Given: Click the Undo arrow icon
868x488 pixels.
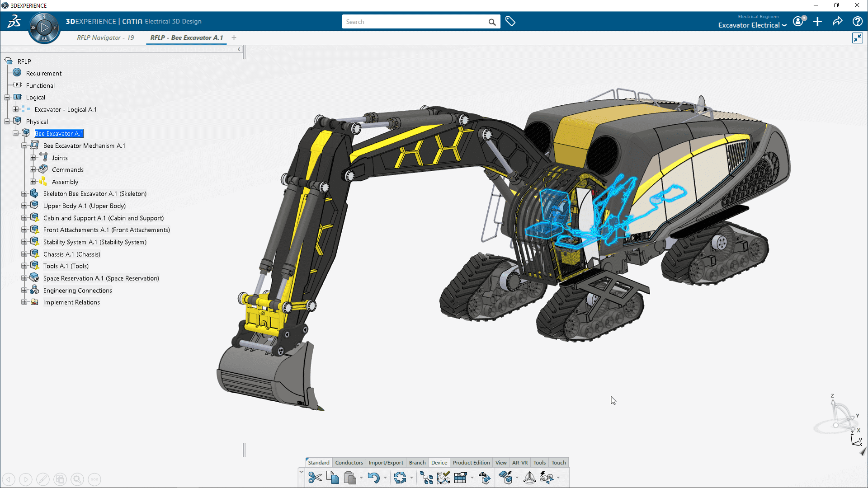Looking at the screenshot, I should click(x=373, y=478).
